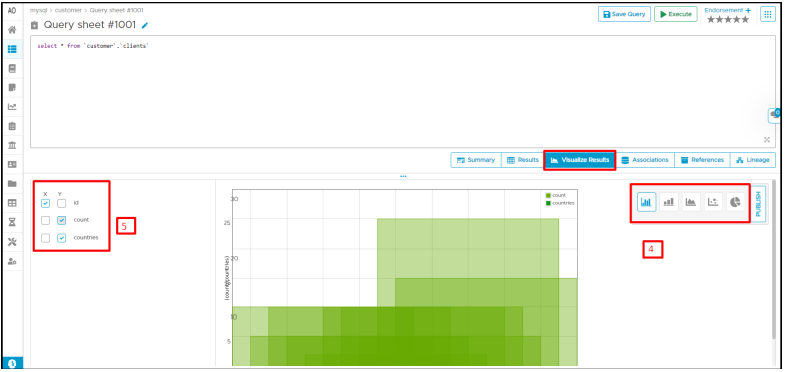Click the endorsement star rating
Image resolution: width=785 pixels, height=372 pixels.
(x=728, y=20)
